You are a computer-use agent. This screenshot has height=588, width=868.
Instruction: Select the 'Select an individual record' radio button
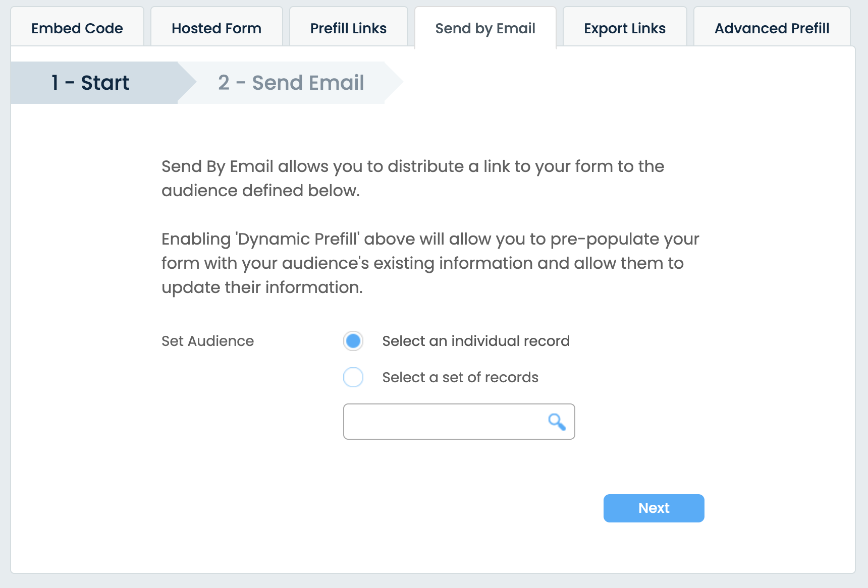tap(353, 341)
